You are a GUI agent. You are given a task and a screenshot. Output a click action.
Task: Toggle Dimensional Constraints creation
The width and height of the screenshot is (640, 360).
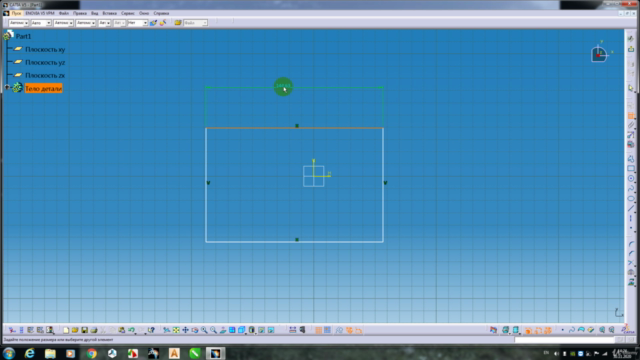tap(358, 330)
